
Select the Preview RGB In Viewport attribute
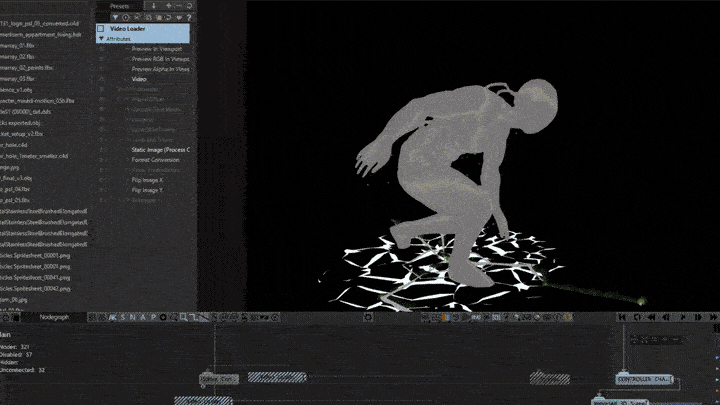160,59
